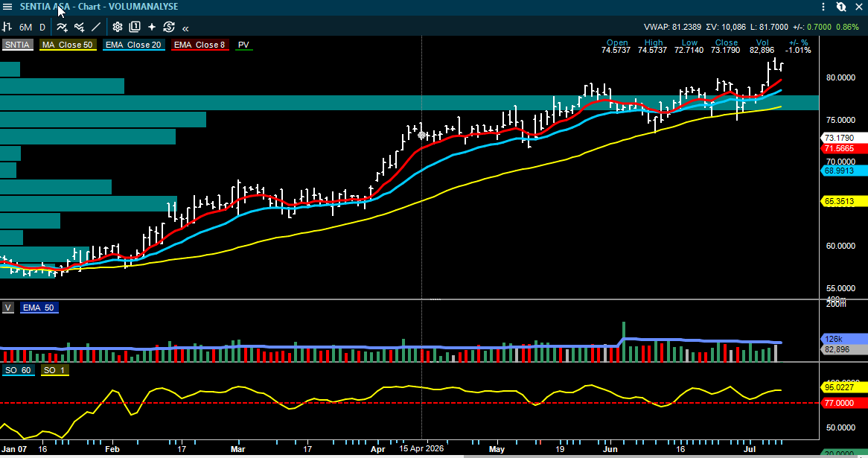Change the chart bar type icon
The width and height of the screenshot is (868, 458).
7,27
